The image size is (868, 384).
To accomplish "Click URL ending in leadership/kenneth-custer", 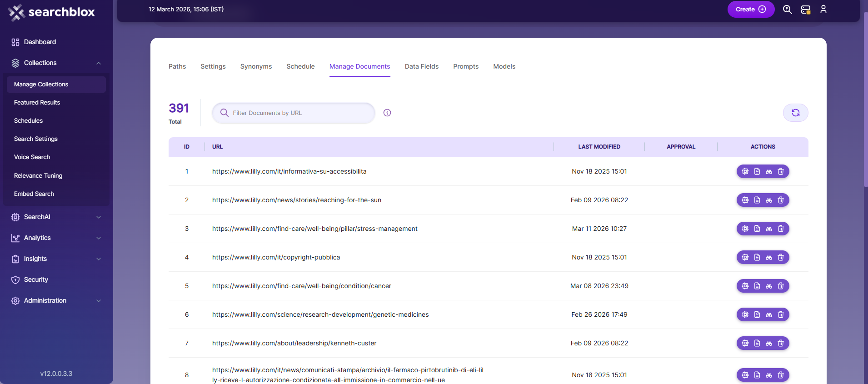I will coord(294,343).
